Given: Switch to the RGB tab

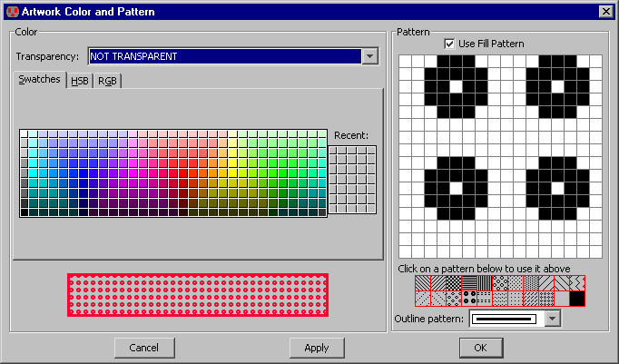Looking at the screenshot, I should 107,81.
